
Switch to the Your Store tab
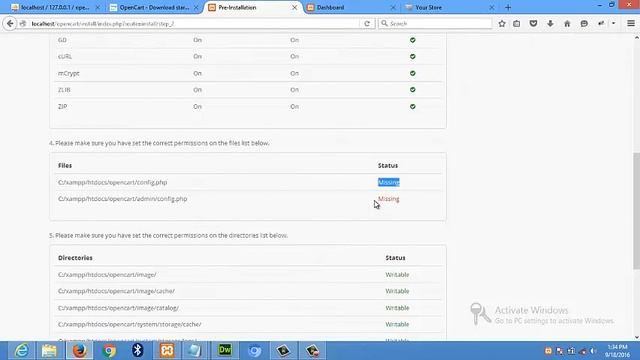click(x=450, y=7)
